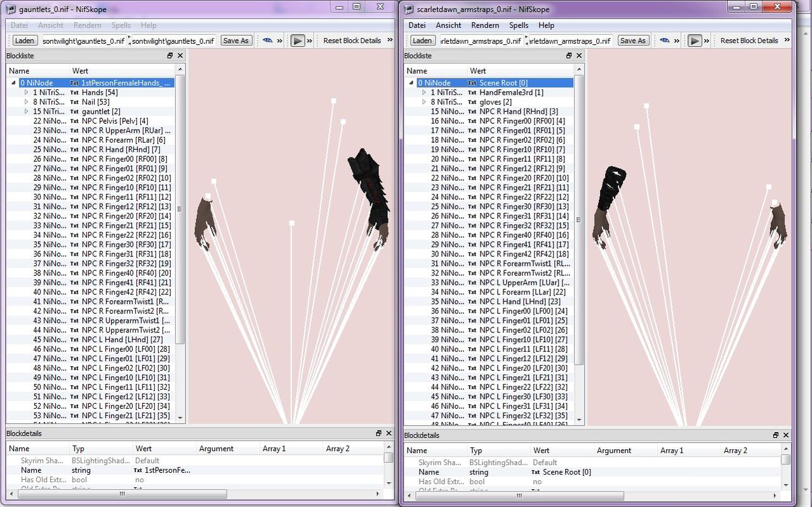The image size is (812, 507).
Task: Open the Rendern menu in scarletdawn window
Action: (x=484, y=25)
